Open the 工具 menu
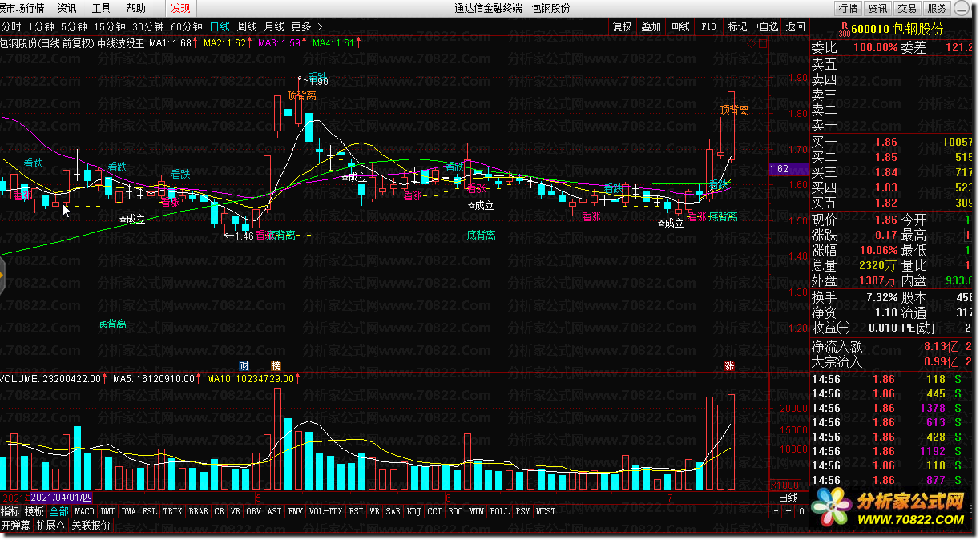The width and height of the screenshot is (980, 540). pos(102,8)
